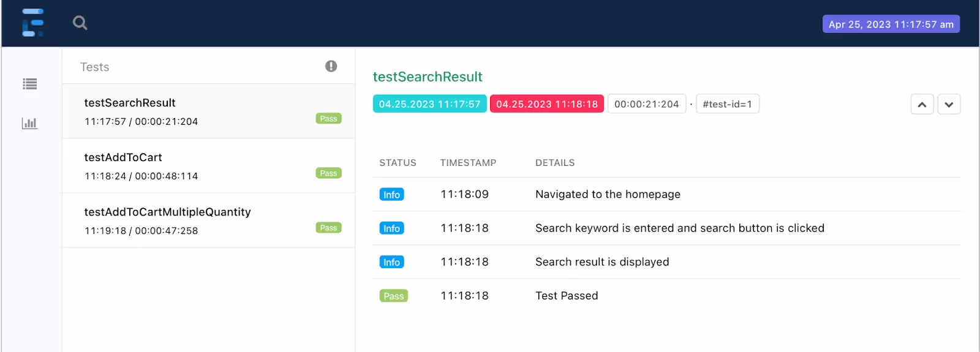
Task: Go to previous test with up chevron
Action: pos(922,104)
